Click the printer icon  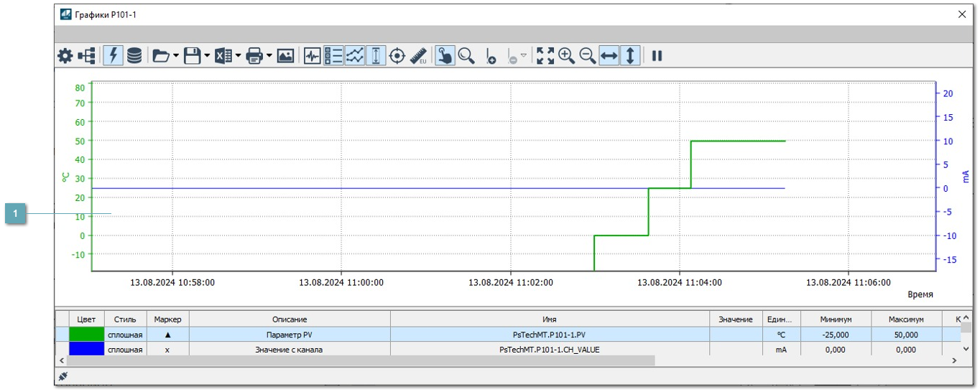(x=254, y=56)
